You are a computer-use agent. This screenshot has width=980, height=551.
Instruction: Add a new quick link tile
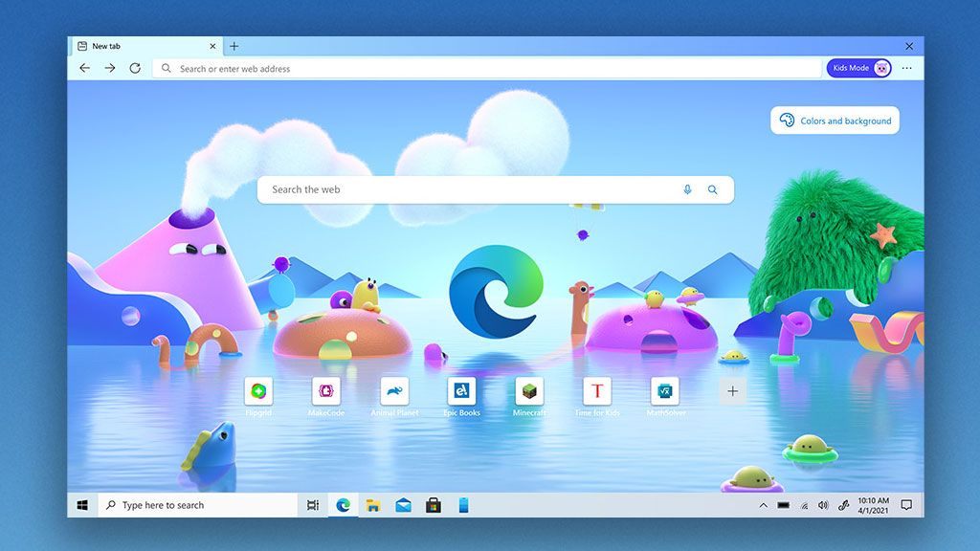click(x=732, y=391)
